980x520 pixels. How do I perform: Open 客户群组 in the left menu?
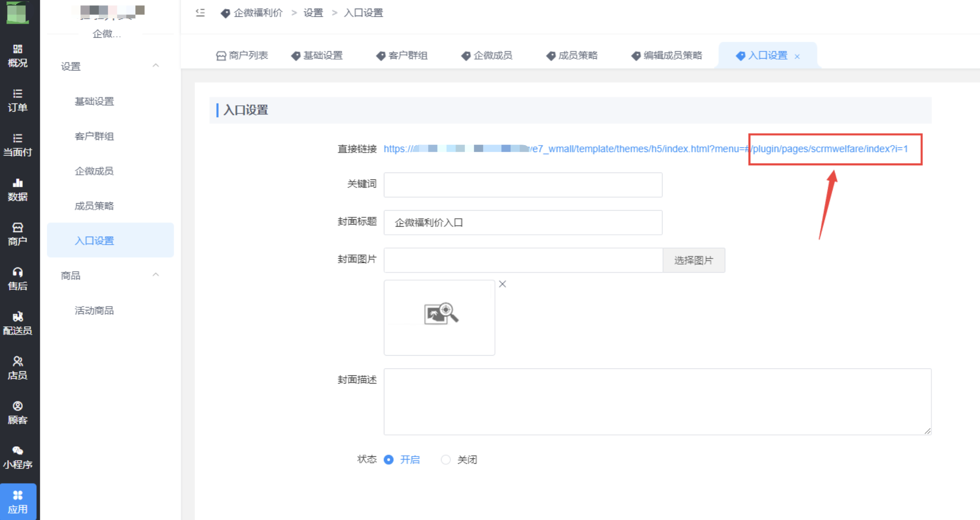pos(94,136)
